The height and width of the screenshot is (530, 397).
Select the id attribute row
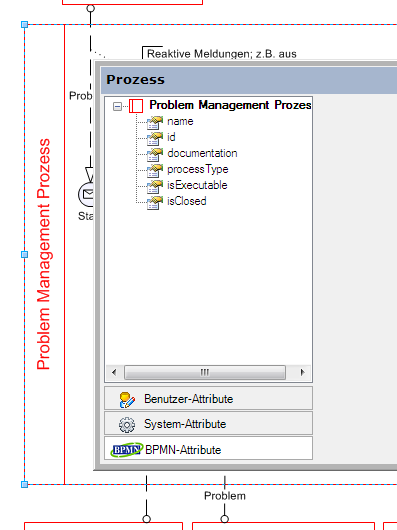click(x=171, y=137)
